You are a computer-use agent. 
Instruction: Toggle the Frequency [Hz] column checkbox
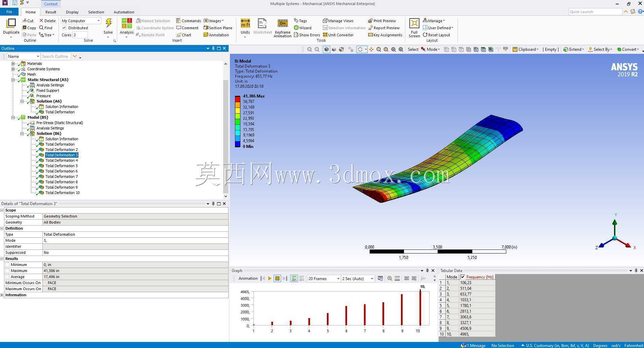[463, 277]
